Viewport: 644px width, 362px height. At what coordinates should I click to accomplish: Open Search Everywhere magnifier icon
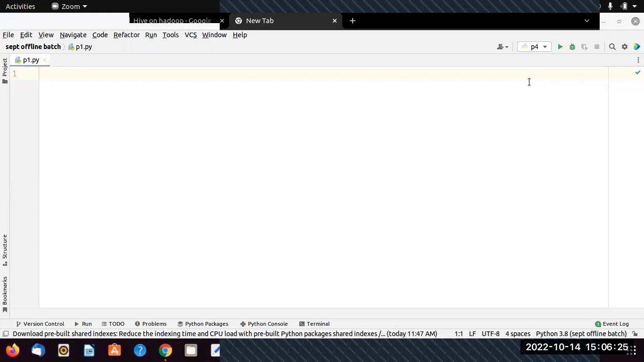(612, 47)
